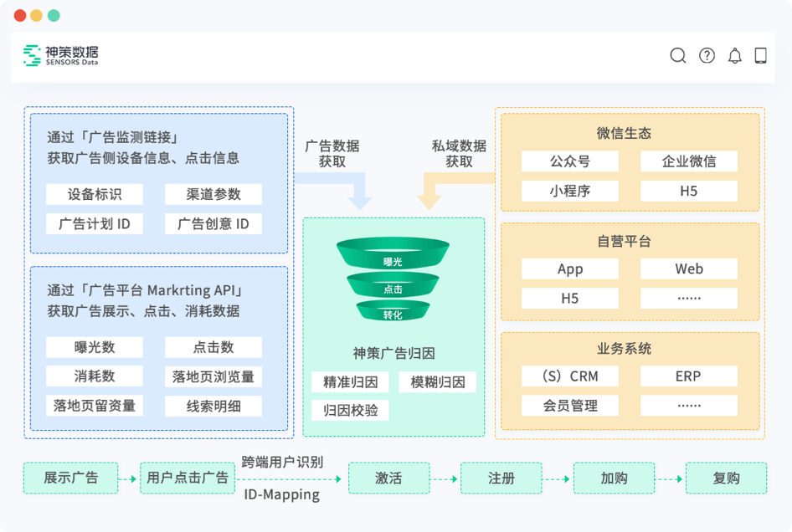Click the green window maximize dot
The image size is (792, 532).
pyautogui.click(x=54, y=16)
